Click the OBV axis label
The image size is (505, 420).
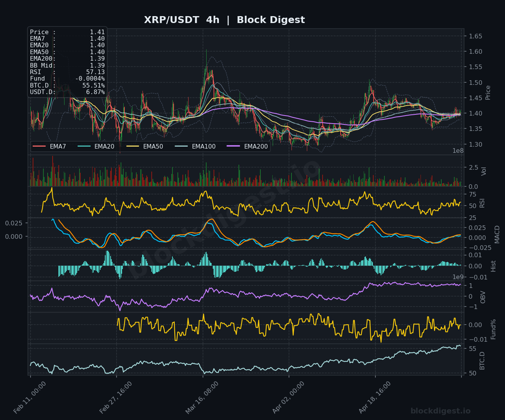pyautogui.click(x=483, y=297)
